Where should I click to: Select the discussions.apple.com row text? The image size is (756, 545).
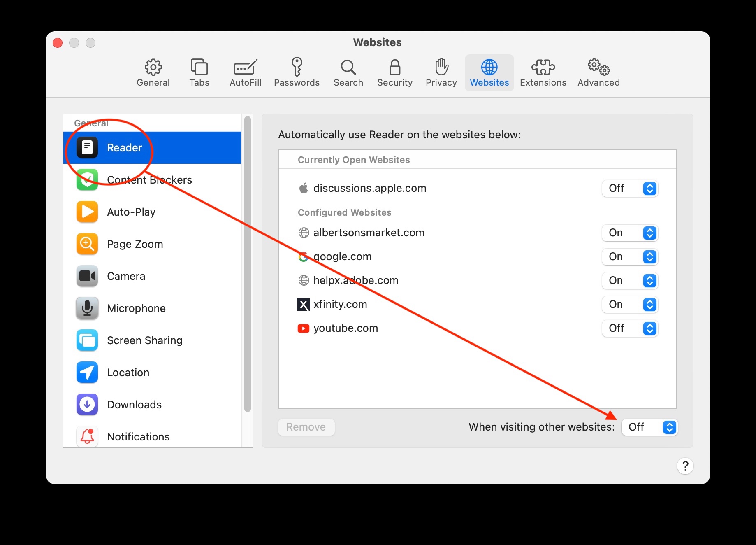click(x=370, y=189)
